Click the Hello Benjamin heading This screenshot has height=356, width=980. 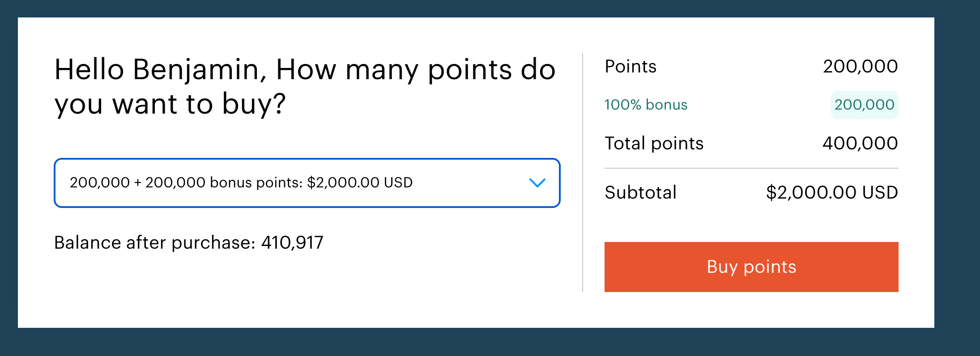tap(305, 87)
